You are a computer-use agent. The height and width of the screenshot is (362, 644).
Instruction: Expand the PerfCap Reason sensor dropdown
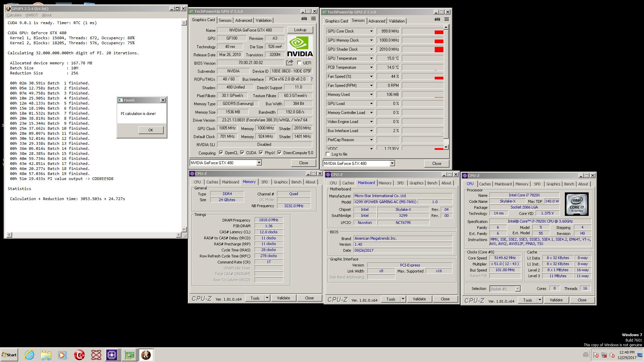(371, 140)
